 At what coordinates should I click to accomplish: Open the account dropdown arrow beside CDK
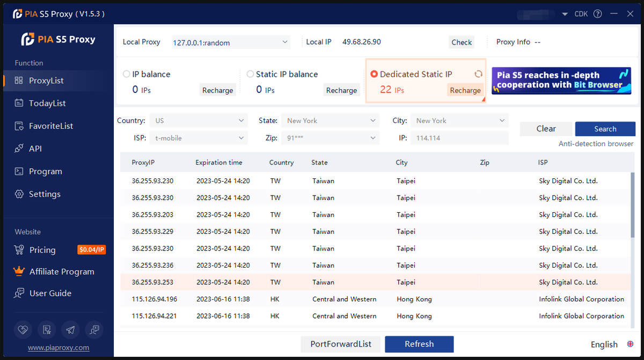(x=565, y=14)
